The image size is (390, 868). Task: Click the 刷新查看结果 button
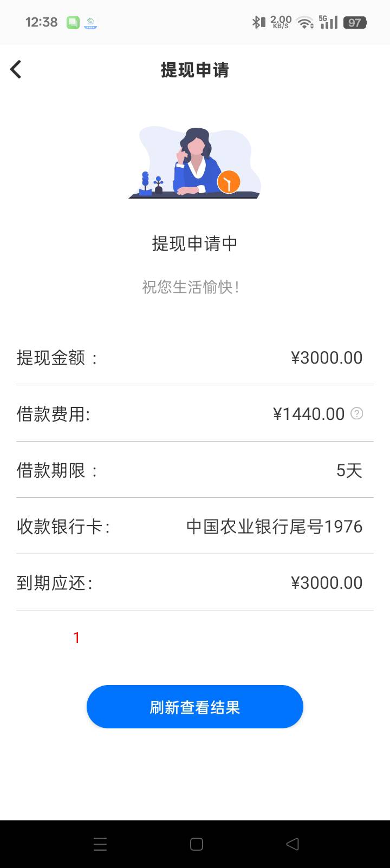tap(195, 707)
